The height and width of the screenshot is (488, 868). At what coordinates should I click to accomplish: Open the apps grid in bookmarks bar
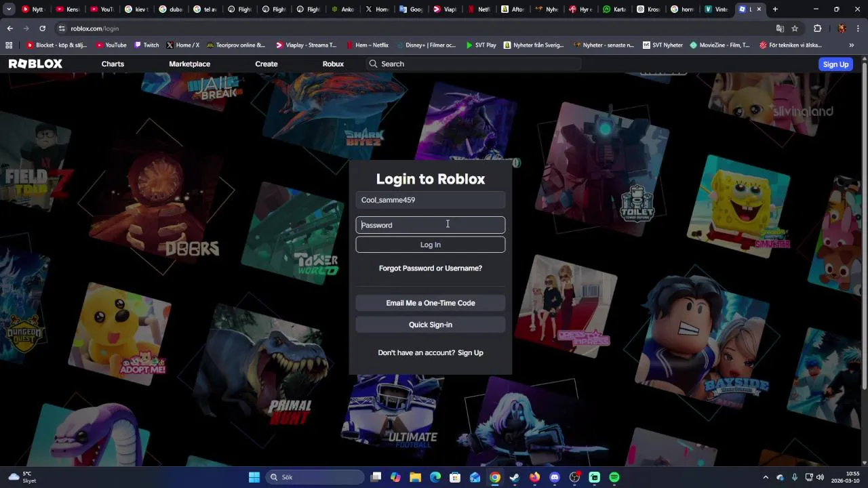[x=9, y=45]
